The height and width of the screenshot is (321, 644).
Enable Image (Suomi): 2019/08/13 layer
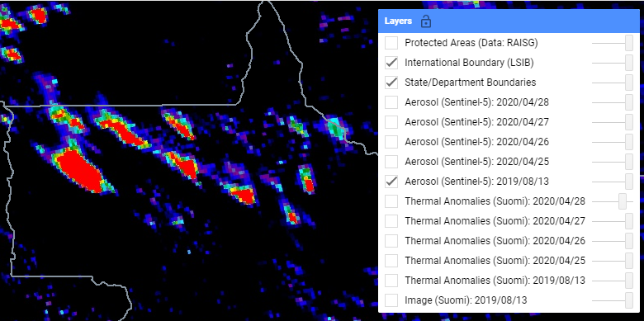click(391, 300)
